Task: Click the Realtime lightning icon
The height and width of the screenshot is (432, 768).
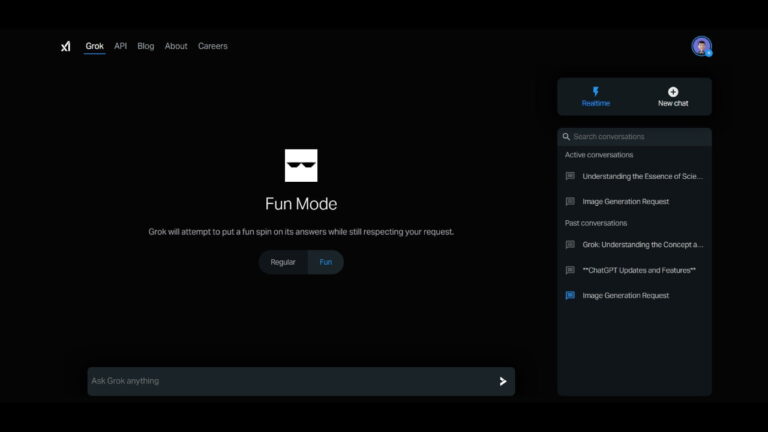Action: point(596,91)
